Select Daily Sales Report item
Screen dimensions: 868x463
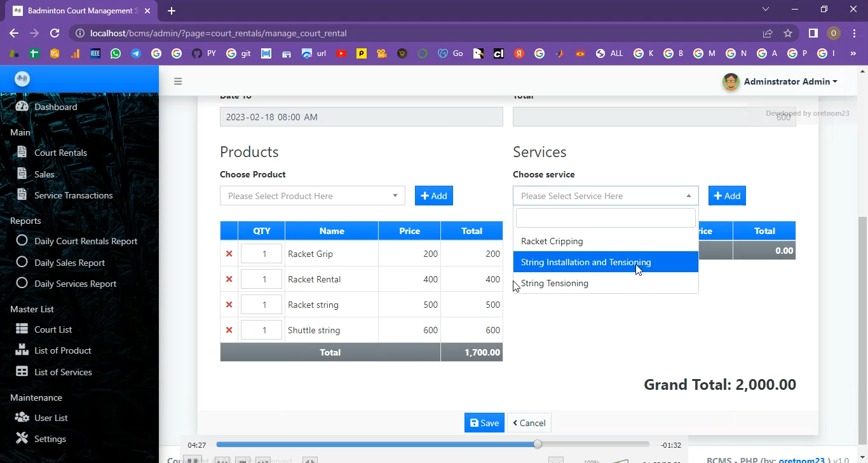69,263
